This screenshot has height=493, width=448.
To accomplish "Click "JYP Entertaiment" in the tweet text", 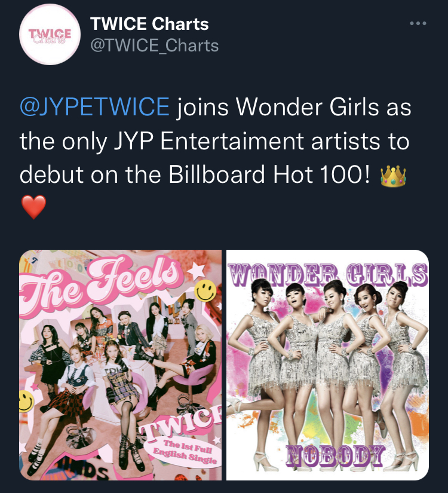I will 208,141.
